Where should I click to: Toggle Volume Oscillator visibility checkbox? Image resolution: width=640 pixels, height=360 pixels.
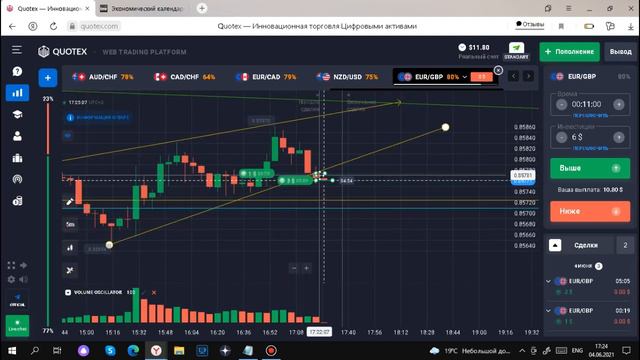click(x=68, y=292)
